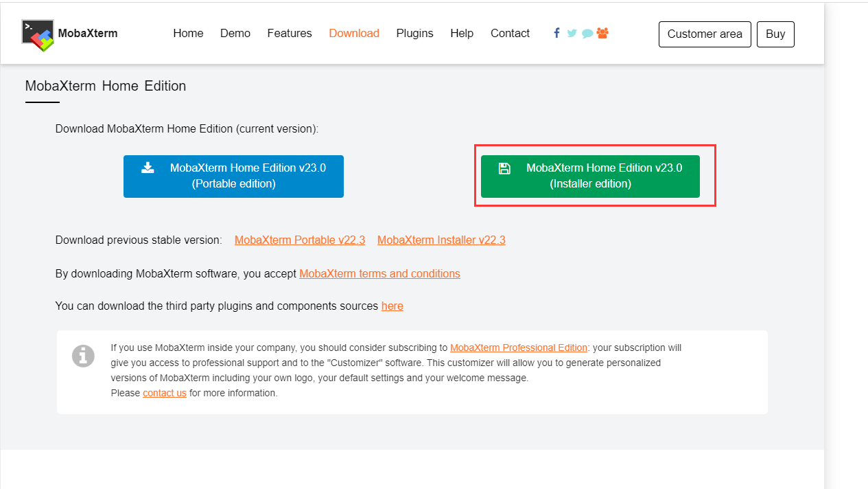Viewport: 868px width, 489px height.
Task: Click the gray info circle icon
Action: (x=84, y=356)
